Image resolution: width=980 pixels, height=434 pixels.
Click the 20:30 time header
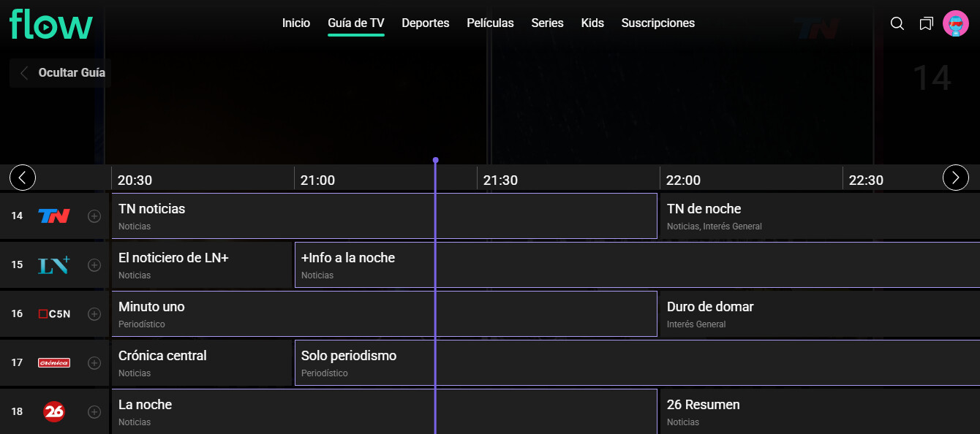pos(135,180)
